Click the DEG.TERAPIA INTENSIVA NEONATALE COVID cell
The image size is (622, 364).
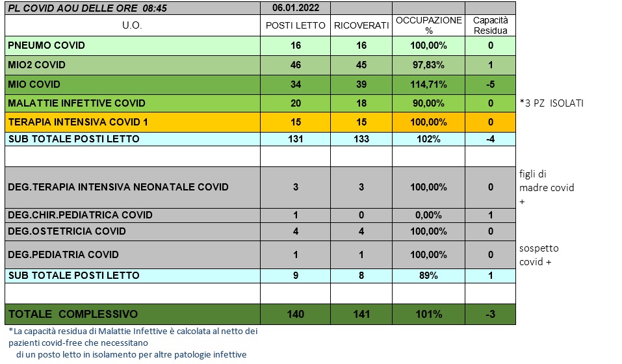click(x=118, y=187)
